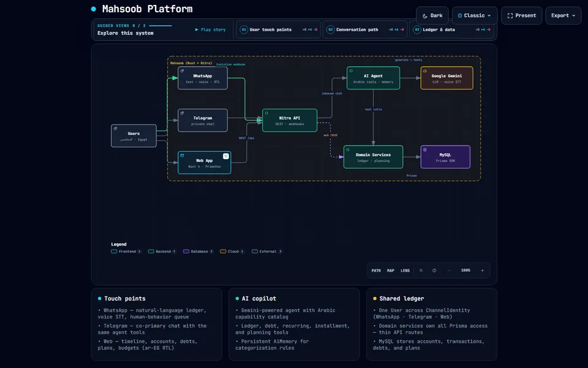
Task: Click the 'generate + tools' edge label
Action: pyautogui.click(x=409, y=60)
